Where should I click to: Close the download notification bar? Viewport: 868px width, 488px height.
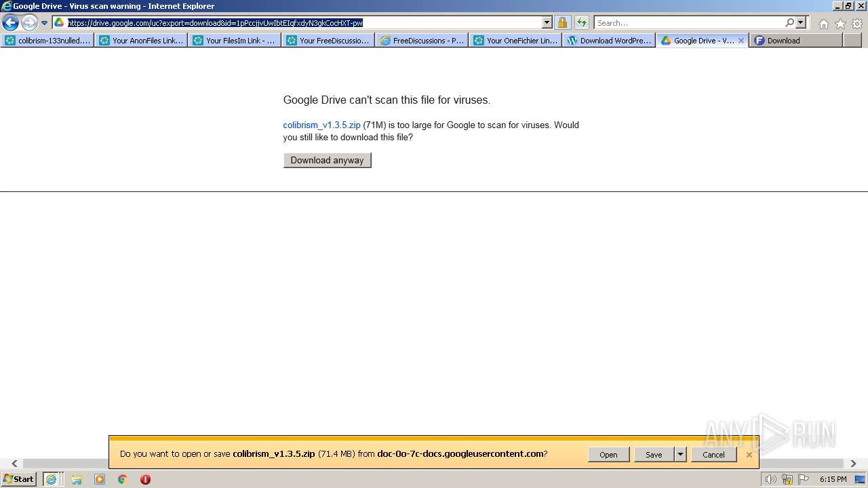(x=749, y=455)
